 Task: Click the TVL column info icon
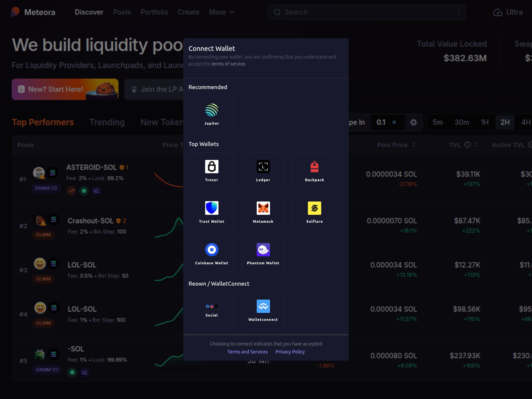pos(467,145)
